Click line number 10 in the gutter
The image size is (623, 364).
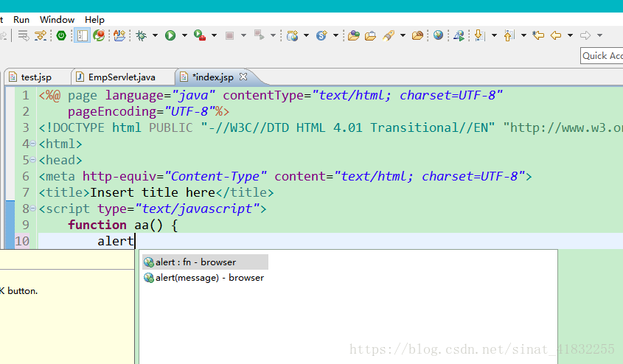[x=22, y=241]
